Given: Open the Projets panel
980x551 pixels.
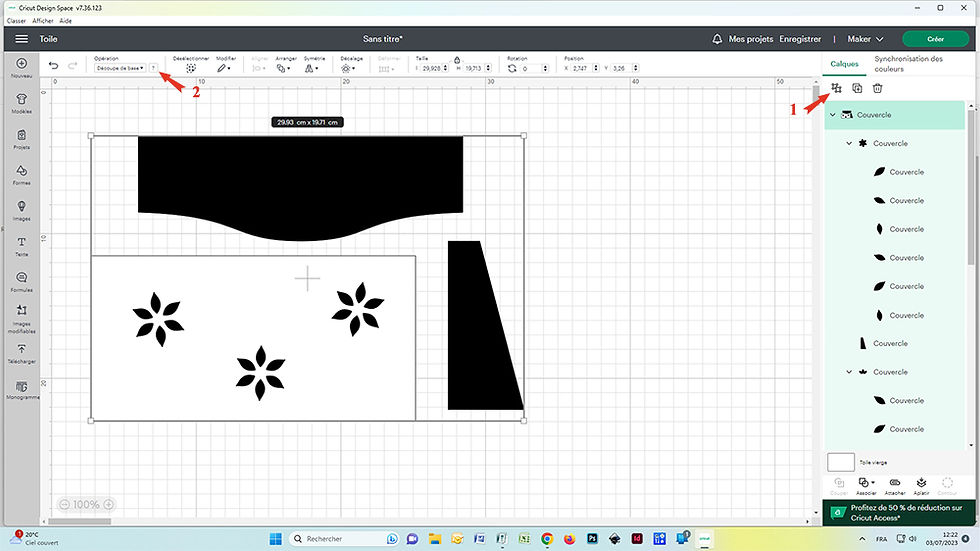Looking at the screenshot, I should [x=21, y=136].
